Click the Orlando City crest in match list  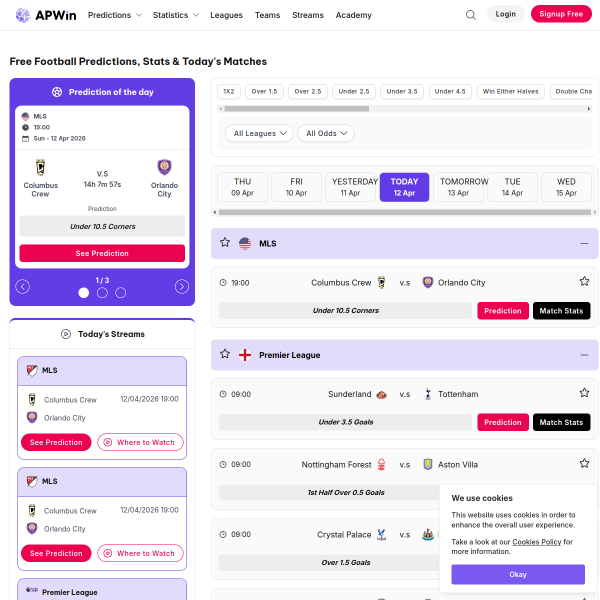click(428, 282)
